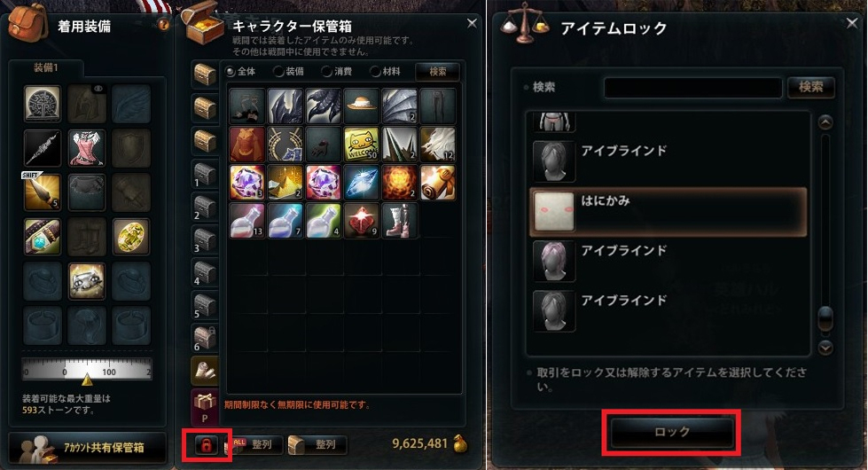Open the locked storage chest number 6

[x=204, y=337]
